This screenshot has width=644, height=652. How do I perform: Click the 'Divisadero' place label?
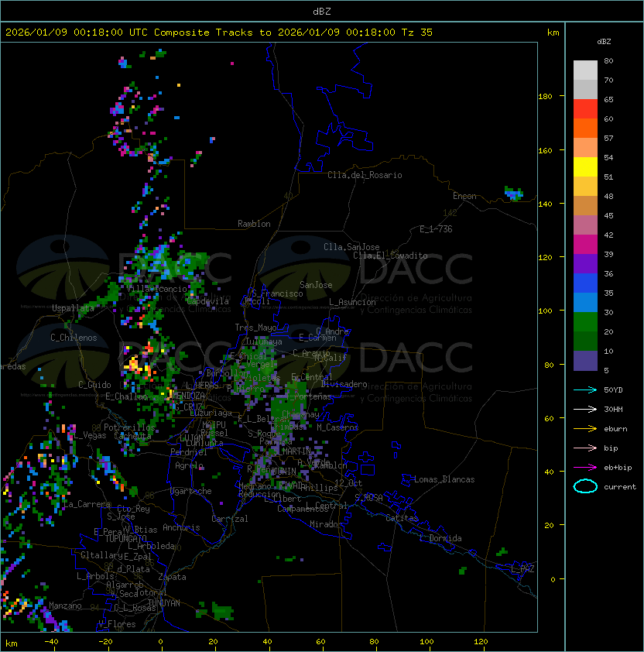(344, 384)
